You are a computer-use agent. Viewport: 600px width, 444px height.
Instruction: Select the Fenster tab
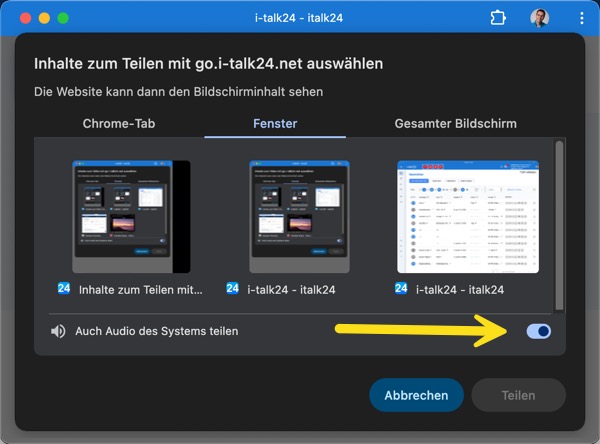coord(275,123)
